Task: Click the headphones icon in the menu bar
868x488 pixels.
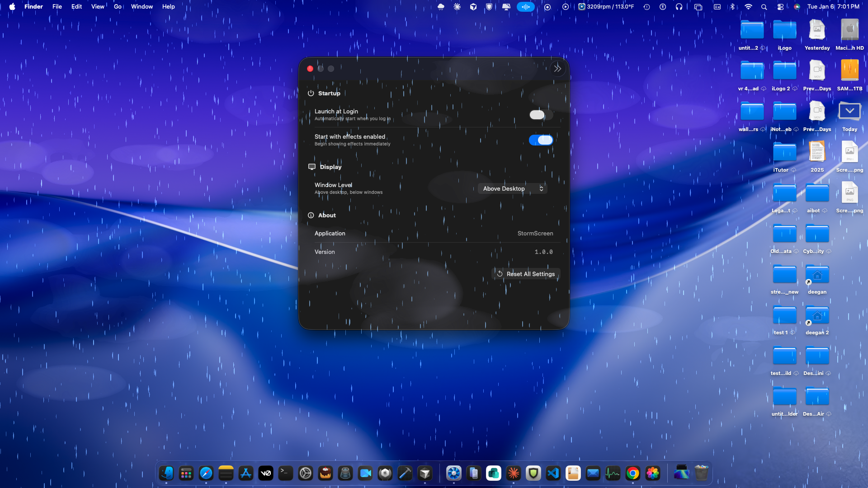Action: [x=679, y=7]
